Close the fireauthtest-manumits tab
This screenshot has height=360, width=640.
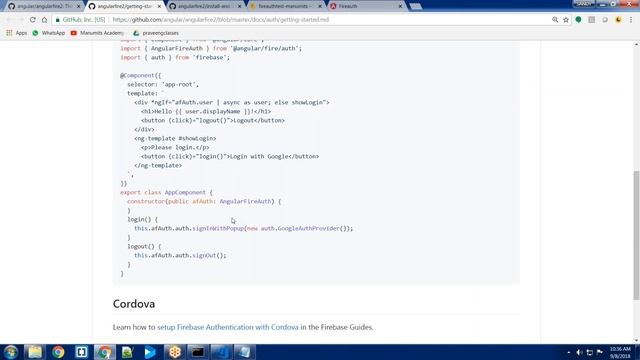320,6
